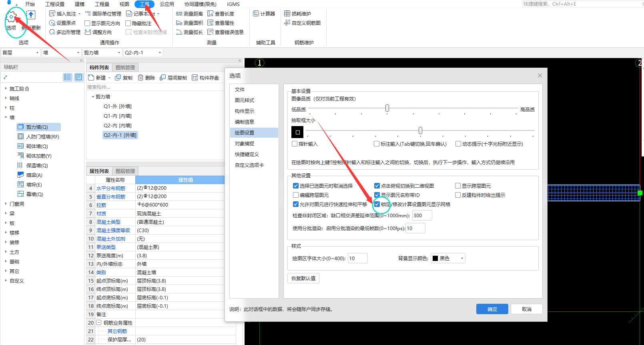644x345 pixels.
Task: Expand 梁 in navigation tree
Action: pos(6,213)
